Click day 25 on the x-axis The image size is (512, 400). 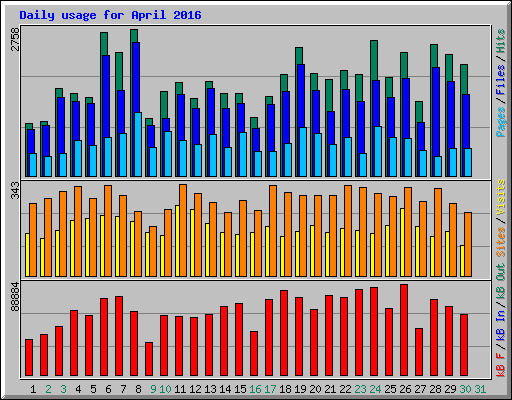[390, 389]
